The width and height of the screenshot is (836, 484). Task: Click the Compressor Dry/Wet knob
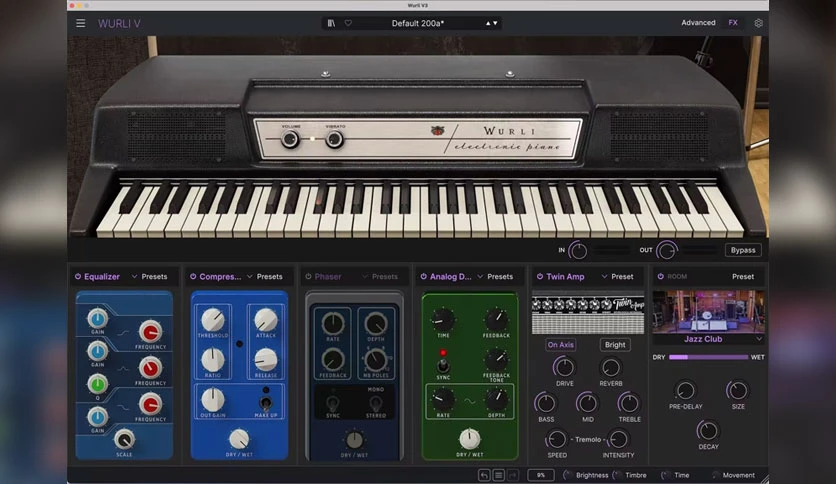(239, 439)
